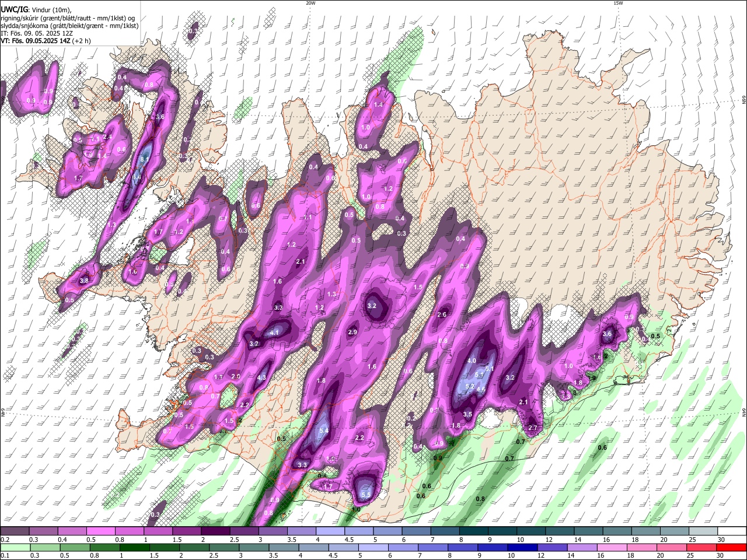Click the '2.9' precipitation value
This screenshot has height=560, width=747.
click(x=352, y=332)
